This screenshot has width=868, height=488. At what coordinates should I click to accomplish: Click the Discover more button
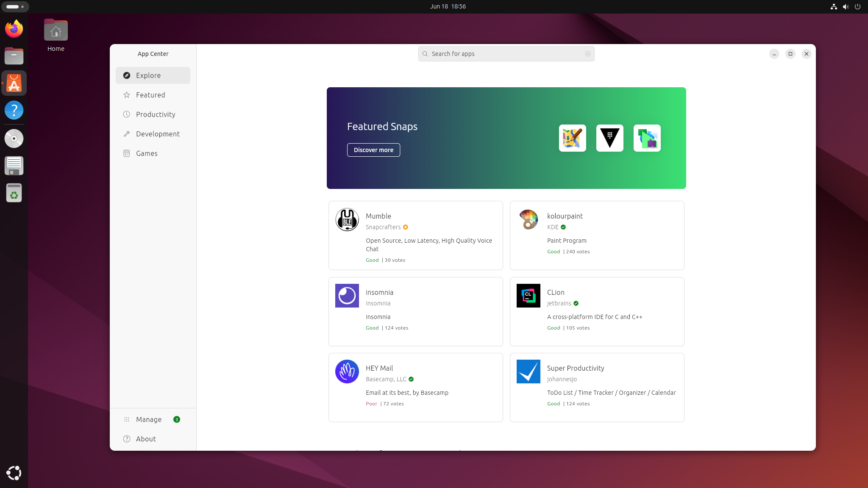pyautogui.click(x=373, y=150)
